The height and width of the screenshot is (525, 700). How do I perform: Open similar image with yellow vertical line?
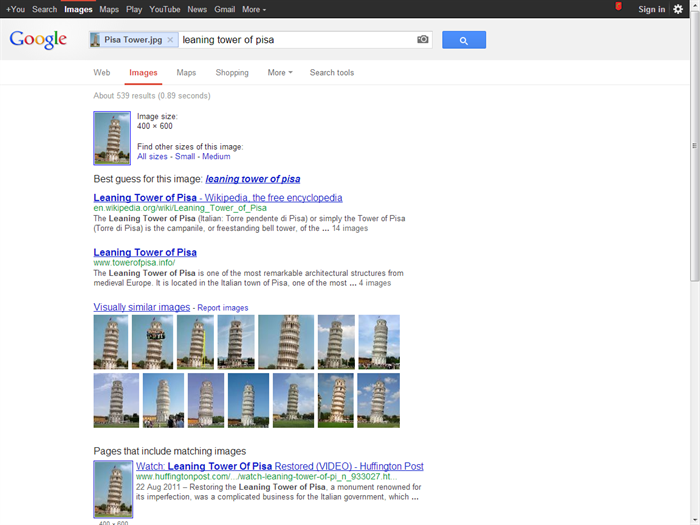(x=196, y=342)
